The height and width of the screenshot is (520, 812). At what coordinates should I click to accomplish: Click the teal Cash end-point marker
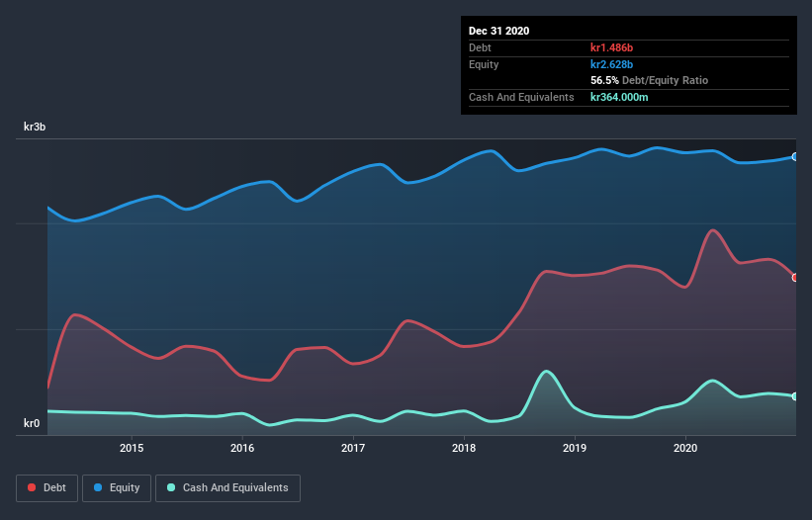pos(795,396)
